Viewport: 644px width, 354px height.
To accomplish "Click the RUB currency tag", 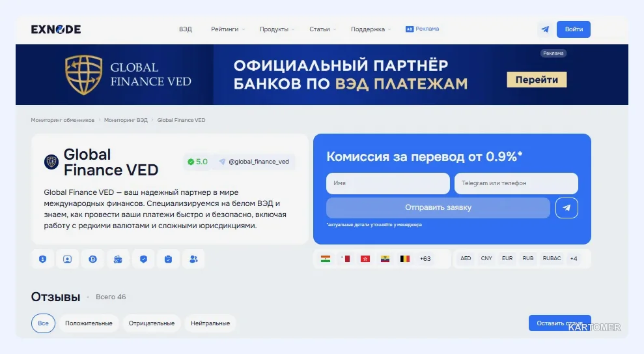I will (x=528, y=259).
